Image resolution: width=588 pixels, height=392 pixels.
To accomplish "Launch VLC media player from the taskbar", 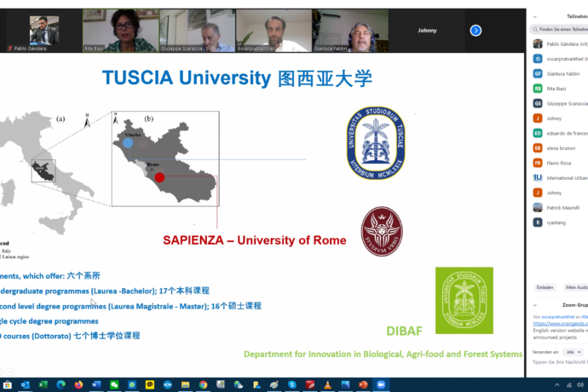I will (x=327, y=385).
